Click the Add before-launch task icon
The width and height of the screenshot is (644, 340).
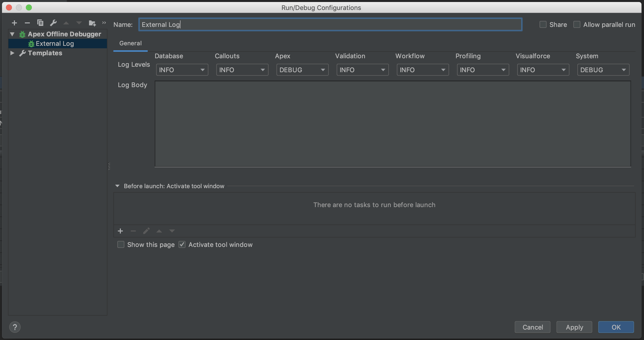coord(120,231)
